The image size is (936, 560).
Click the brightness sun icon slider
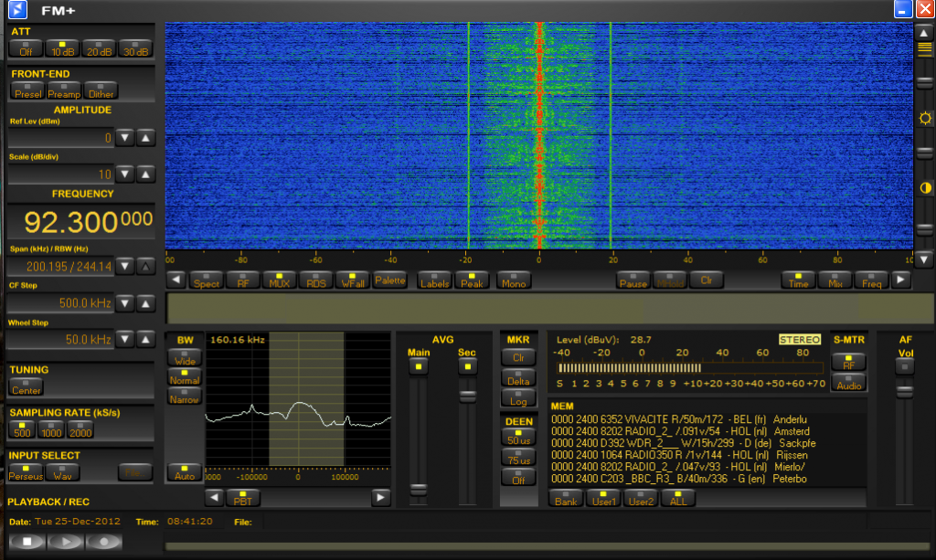[x=925, y=119]
